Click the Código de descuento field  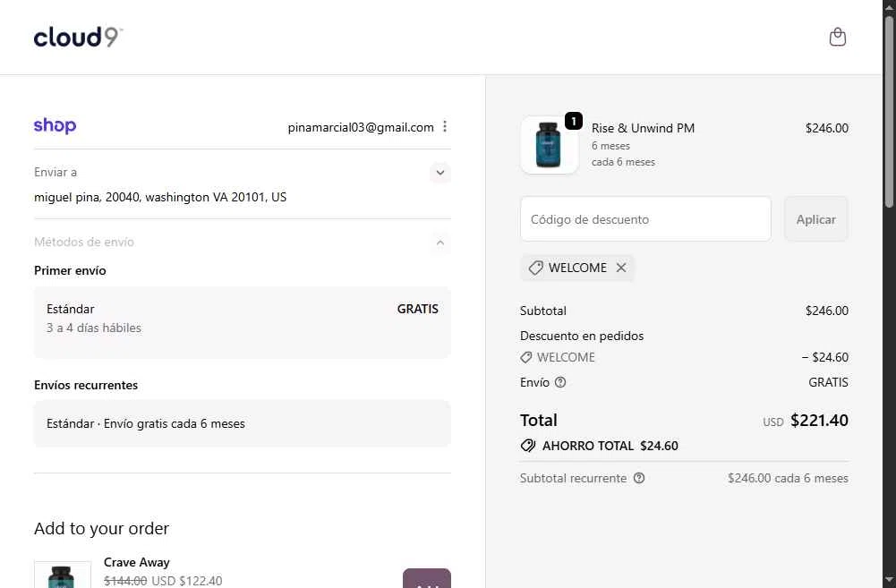(x=645, y=219)
